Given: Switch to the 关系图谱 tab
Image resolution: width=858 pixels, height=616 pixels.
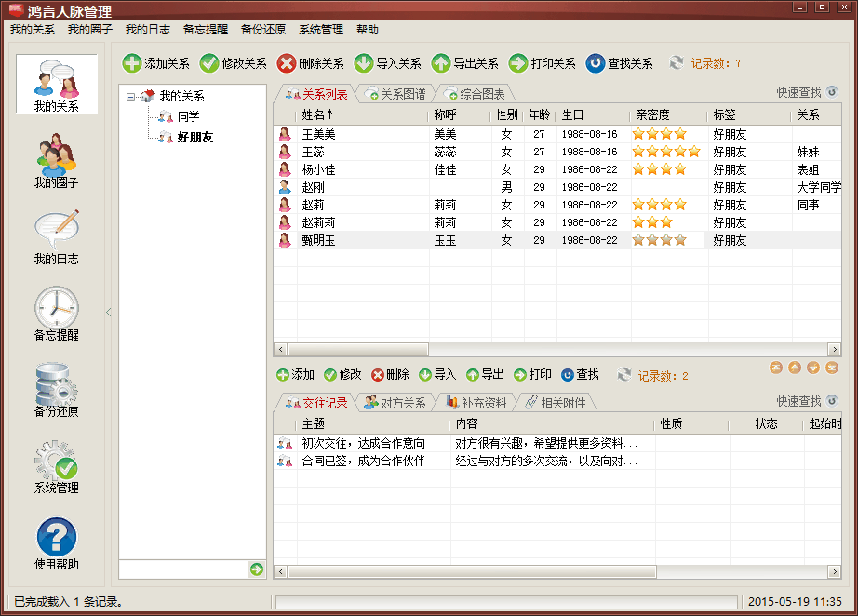Looking at the screenshot, I should coord(395,94).
